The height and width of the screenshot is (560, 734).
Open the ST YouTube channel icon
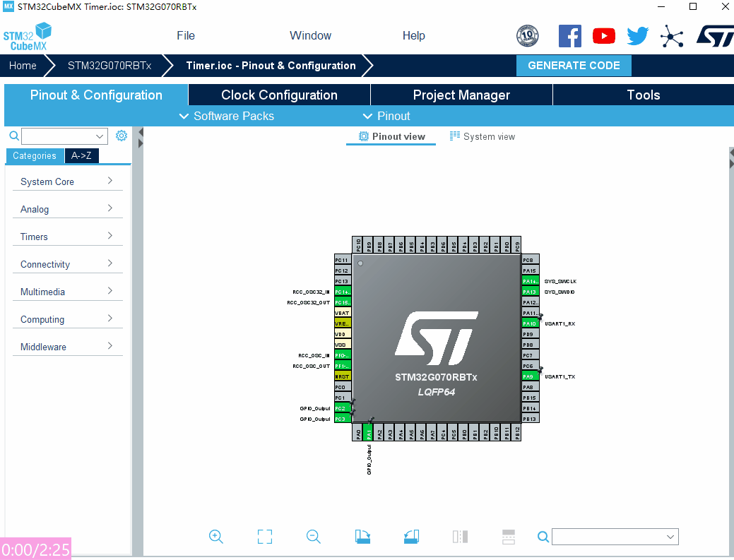[x=604, y=36]
